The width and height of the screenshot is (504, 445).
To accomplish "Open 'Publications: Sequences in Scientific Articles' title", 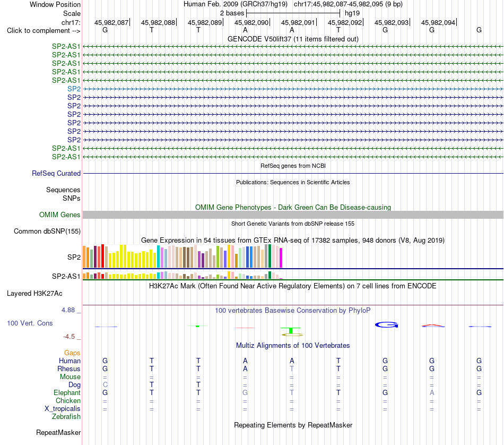I will pos(293,182).
